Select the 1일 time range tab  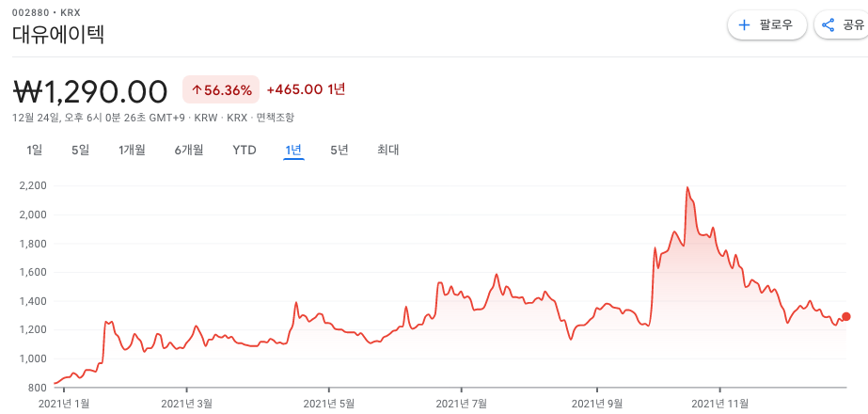pos(34,150)
